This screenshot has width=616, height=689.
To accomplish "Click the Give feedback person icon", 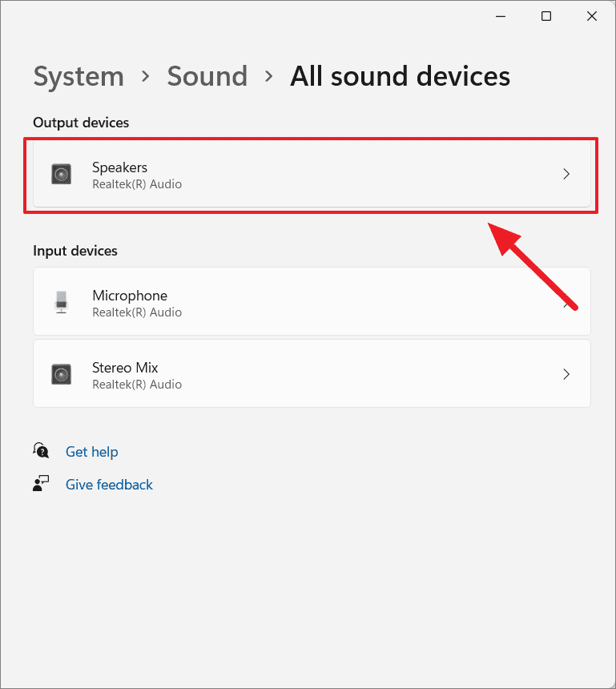I will click(x=41, y=483).
